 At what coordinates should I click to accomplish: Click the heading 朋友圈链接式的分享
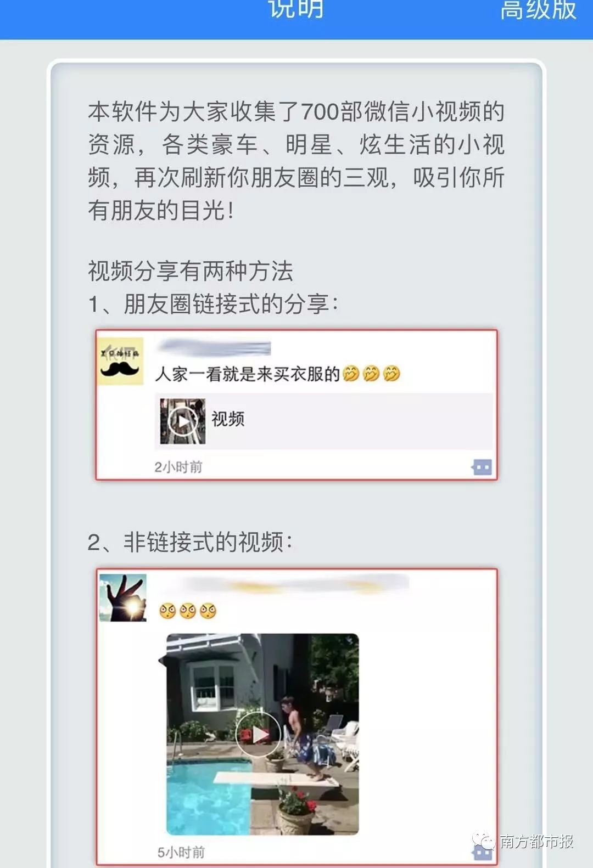(226, 304)
